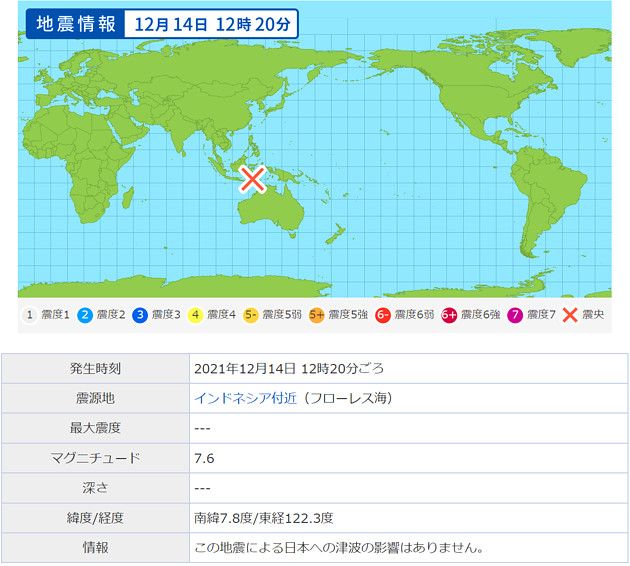Viewport: 630px width, 566px height.
Task: Click the red X epicenter marker on map
Action: (x=252, y=179)
